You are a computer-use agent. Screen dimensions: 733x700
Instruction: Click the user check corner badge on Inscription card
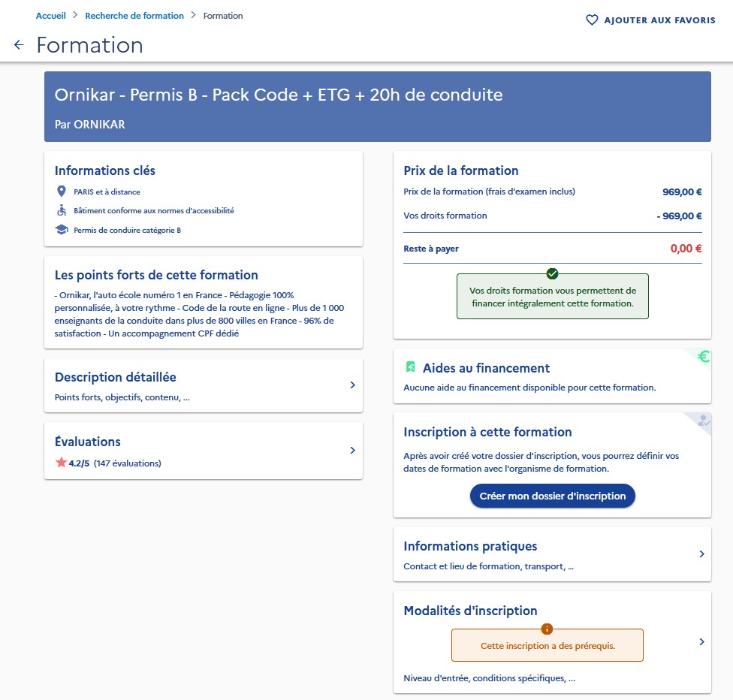pos(703,421)
